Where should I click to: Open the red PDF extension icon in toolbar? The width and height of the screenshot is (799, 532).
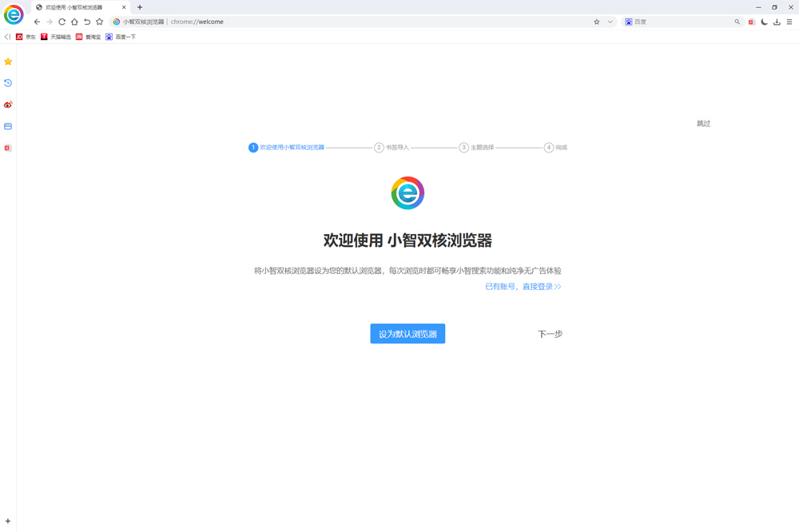[752, 22]
